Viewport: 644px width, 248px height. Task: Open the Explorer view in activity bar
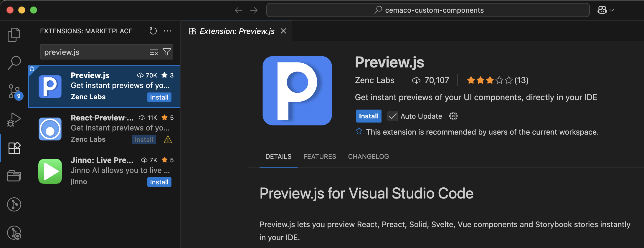tap(14, 35)
